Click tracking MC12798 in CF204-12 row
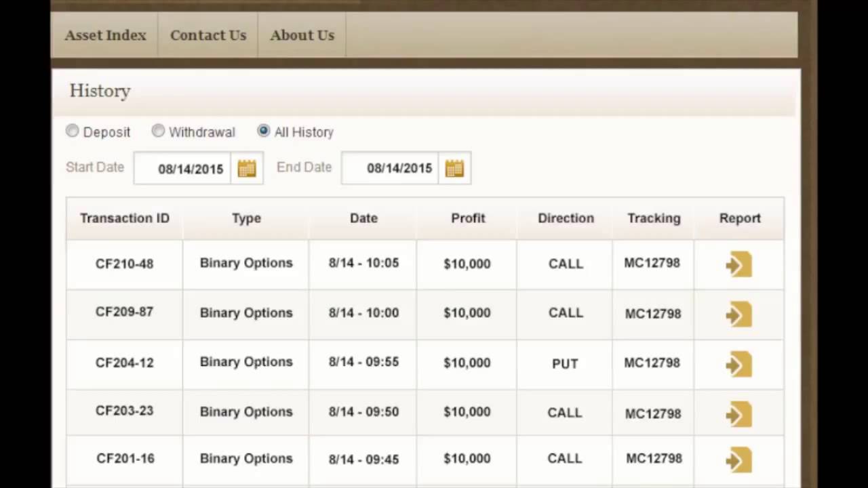This screenshot has width=868, height=488. pos(652,363)
